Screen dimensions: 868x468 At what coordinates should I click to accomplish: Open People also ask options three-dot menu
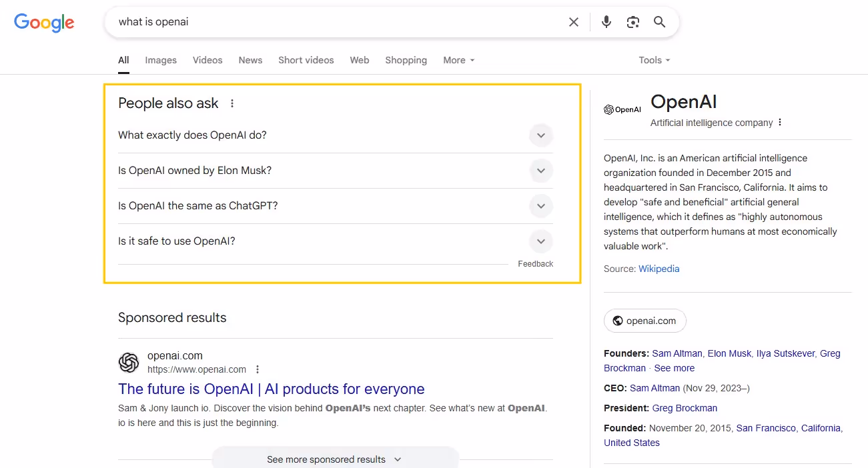pos(232,103)
